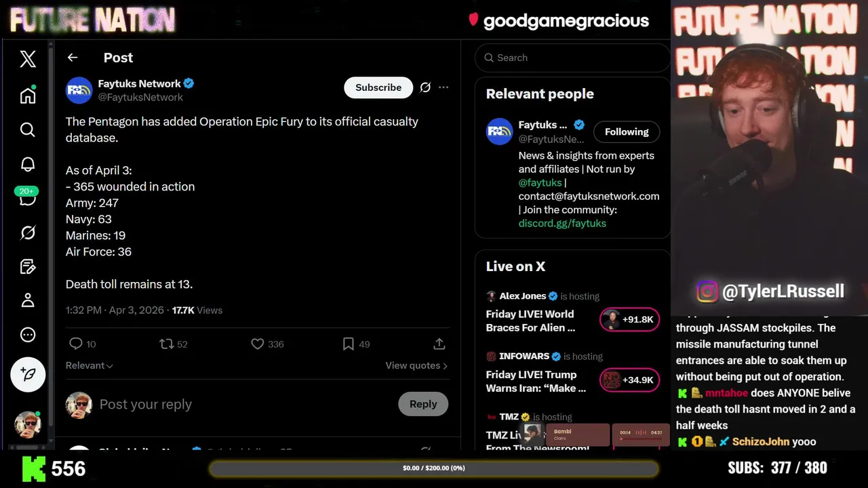Expand the Relevant replies sort dropdown

point(89,365)
